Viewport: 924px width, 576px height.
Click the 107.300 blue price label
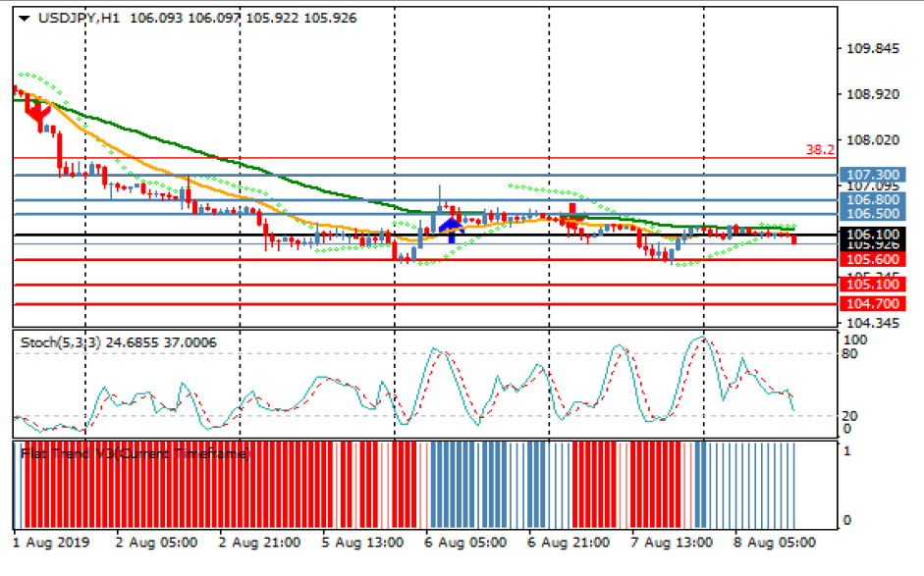[872, 176]
